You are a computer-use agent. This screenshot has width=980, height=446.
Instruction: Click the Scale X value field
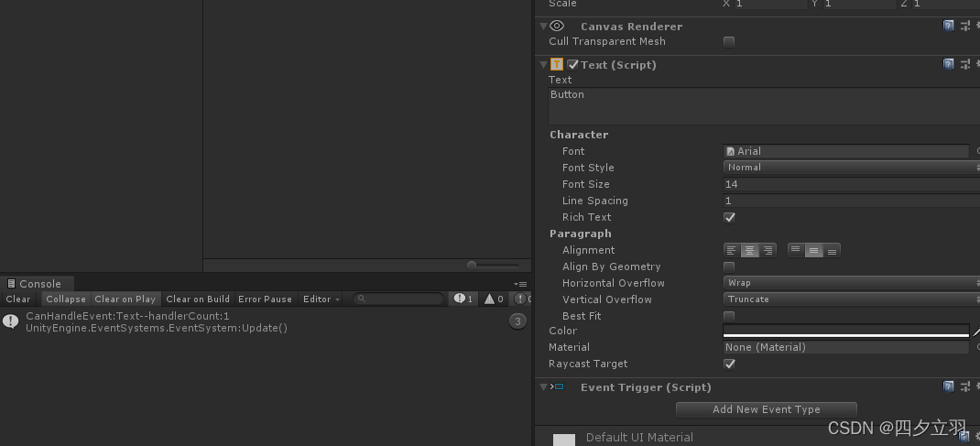pyautogui.click(x=770, y=4)
